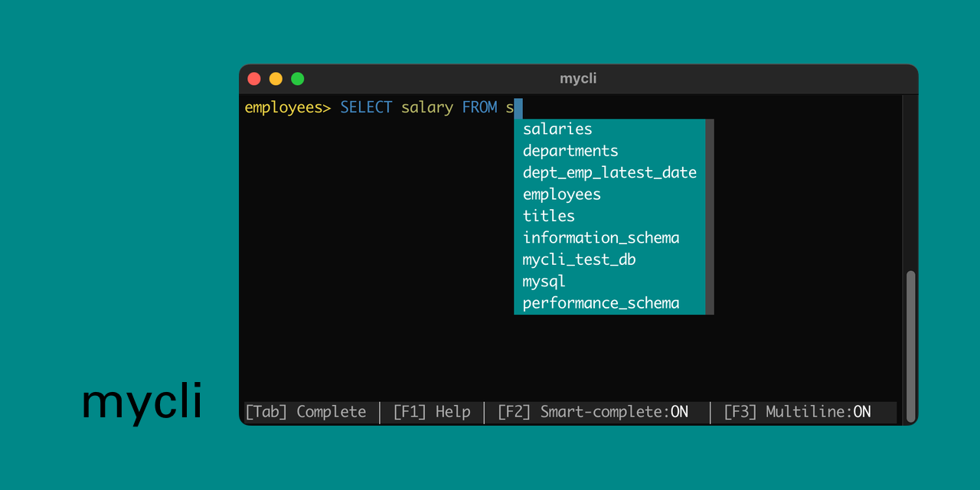Click the large 'mycli' logo text
This screenshot has height=490, width=980.
point(142,403)
